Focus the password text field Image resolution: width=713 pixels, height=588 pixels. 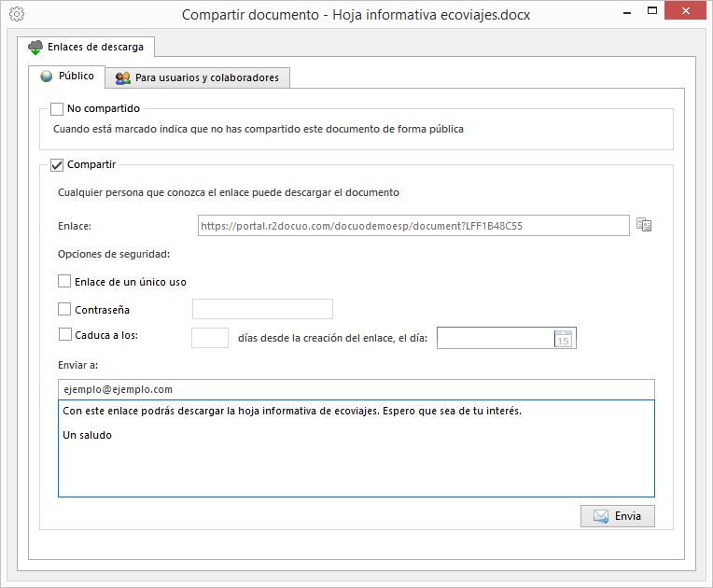262,309
